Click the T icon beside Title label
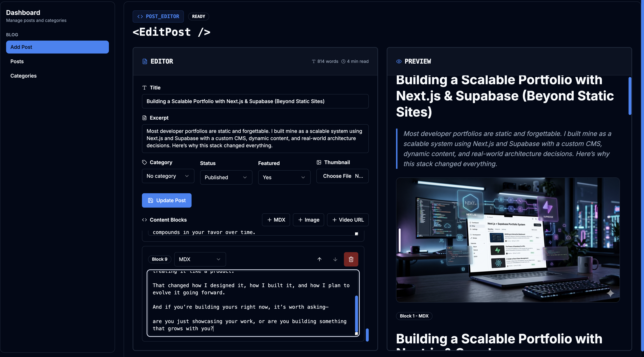 point(144,88)
